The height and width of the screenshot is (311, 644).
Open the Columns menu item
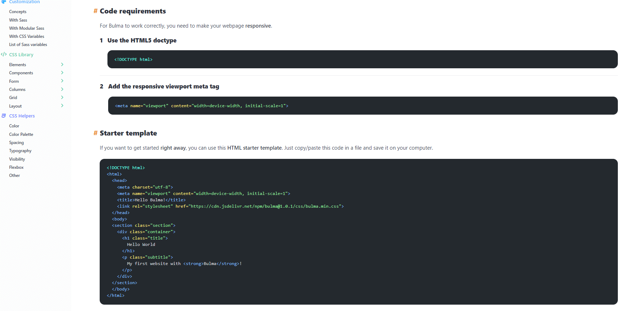tap(17, 90)
